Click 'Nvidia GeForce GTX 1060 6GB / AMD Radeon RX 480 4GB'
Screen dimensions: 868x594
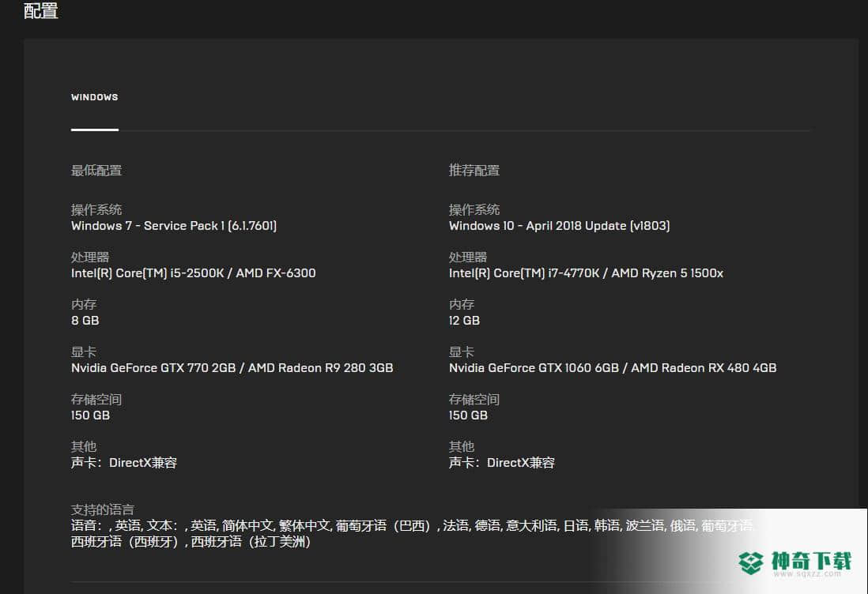(613, 368)
